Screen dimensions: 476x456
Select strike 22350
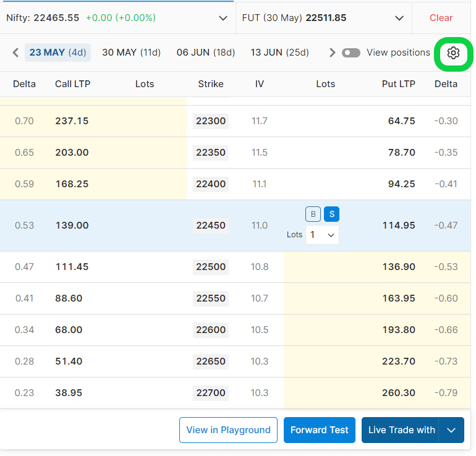[x=211, y=153]
